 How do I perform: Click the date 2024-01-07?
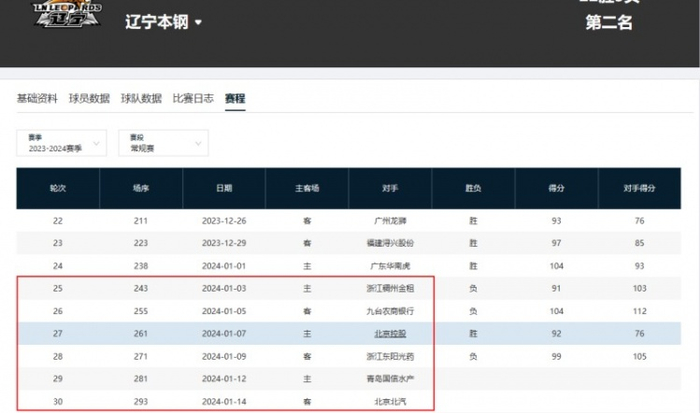[x=224, y=334]
